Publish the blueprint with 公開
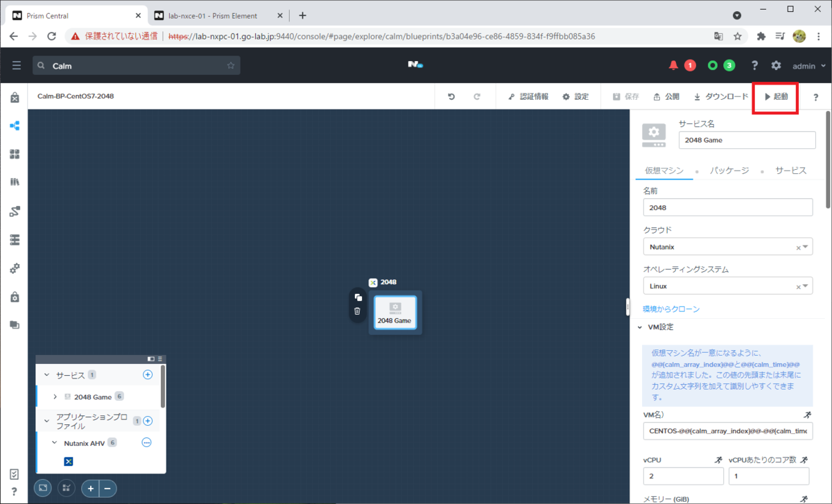 pyautogui.click(x=666, y=97)
